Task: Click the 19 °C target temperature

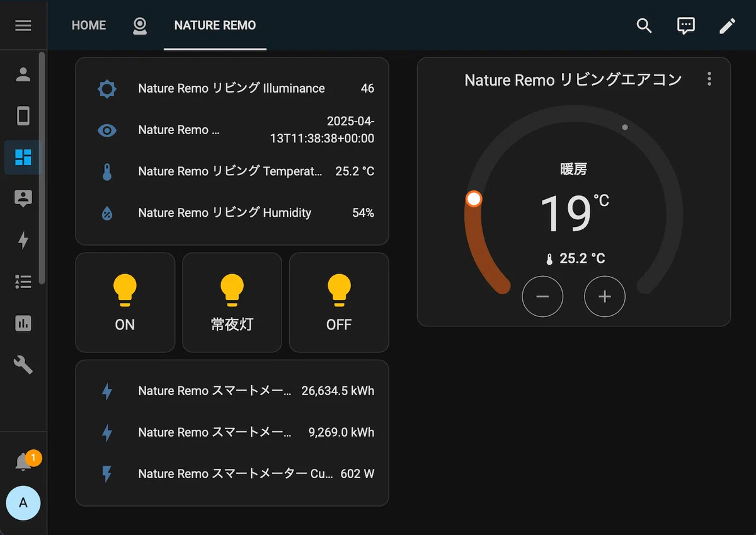Action: coord(573,213)
